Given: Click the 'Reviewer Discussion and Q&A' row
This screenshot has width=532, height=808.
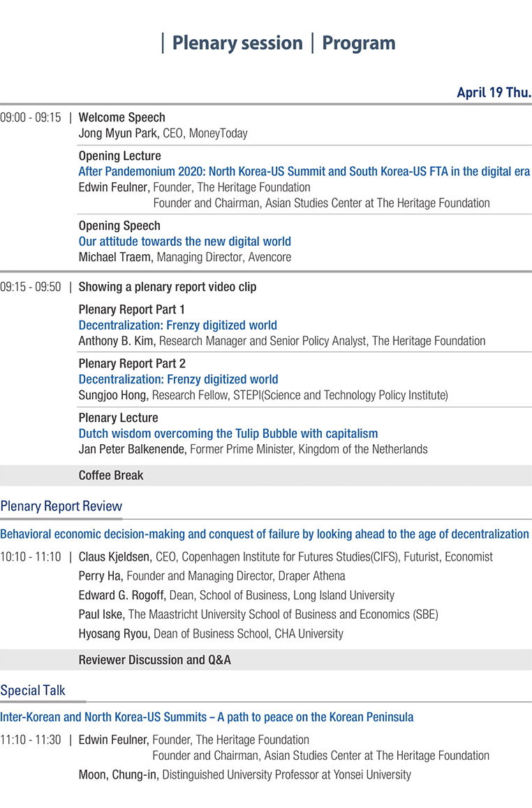Looking at the screenshot, I should (266, 660).
